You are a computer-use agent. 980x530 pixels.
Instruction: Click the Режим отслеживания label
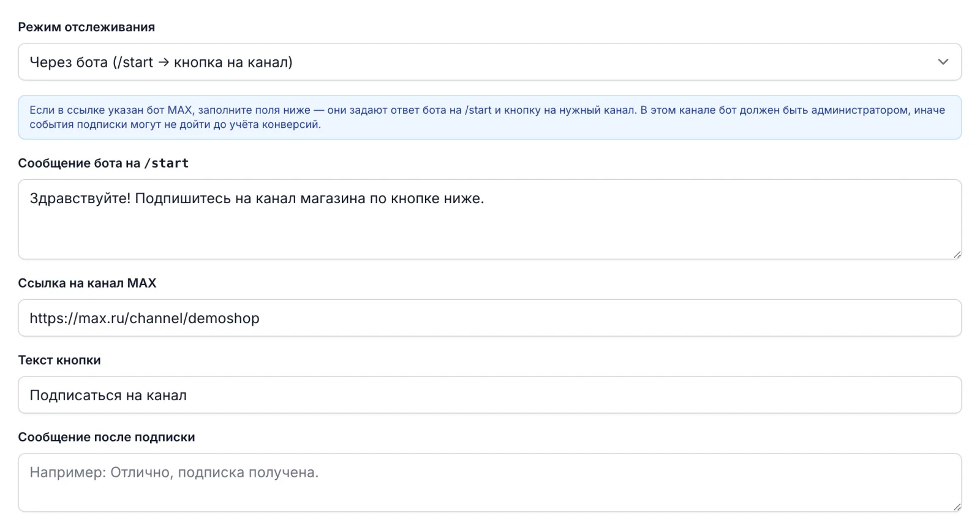point(86,27)
